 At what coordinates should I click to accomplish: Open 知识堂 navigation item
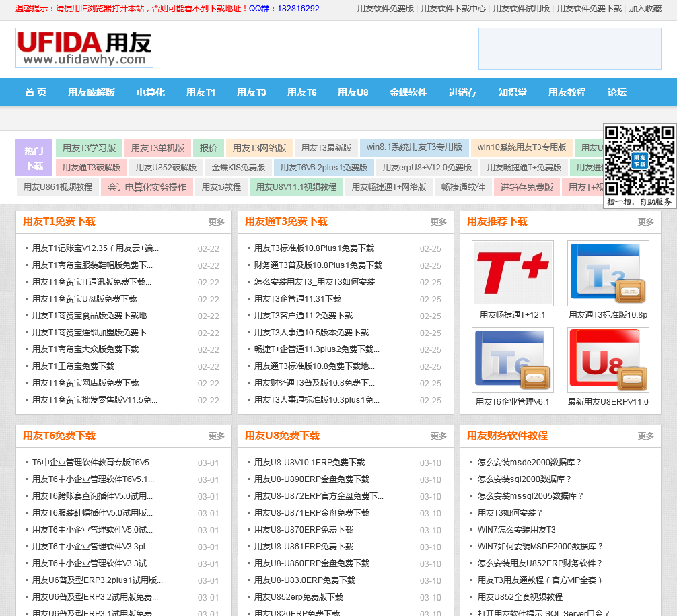(513, 92)
